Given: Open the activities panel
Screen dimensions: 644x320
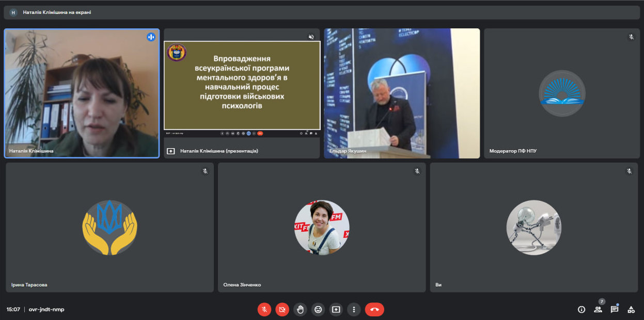Looking at the screenshot, I should (x=631, y=309).
